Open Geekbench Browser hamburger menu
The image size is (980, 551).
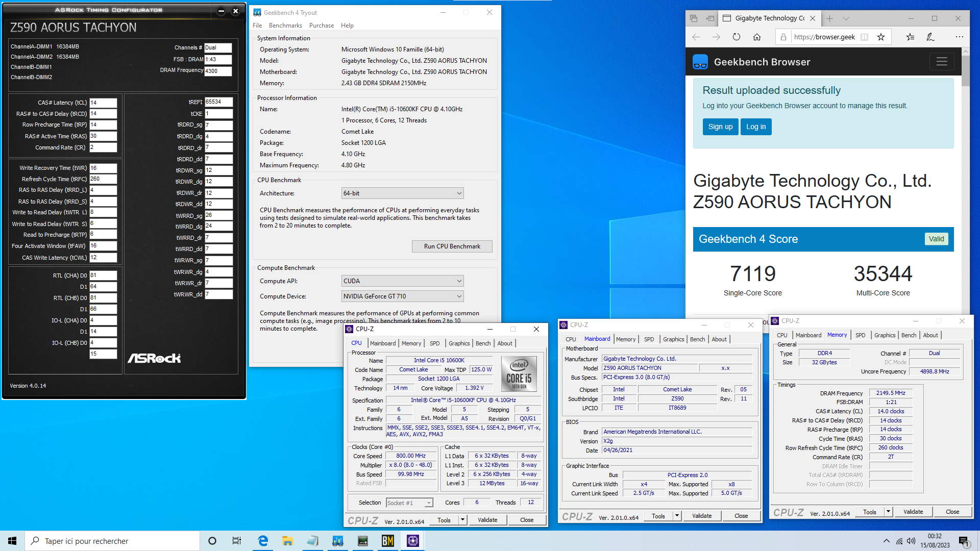click(x=942, y=62)
